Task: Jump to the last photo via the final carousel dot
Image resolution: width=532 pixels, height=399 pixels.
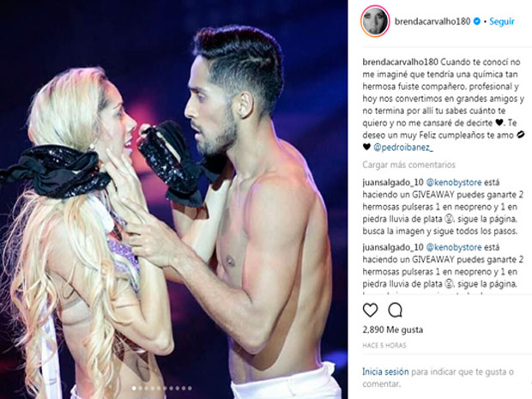Action: [190, 388]
